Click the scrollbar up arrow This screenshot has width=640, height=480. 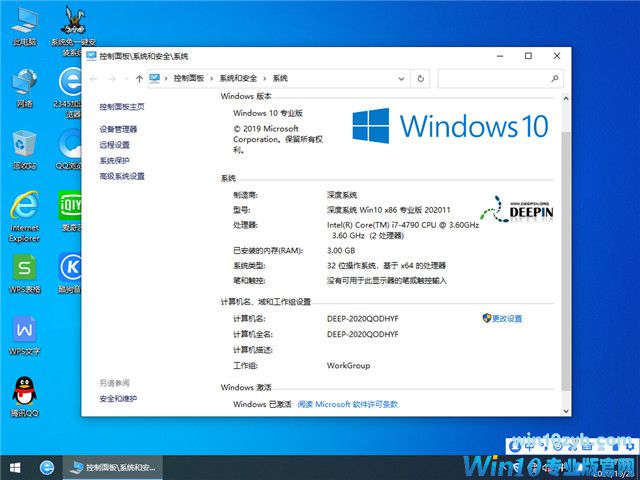click(x=566, y=98)
